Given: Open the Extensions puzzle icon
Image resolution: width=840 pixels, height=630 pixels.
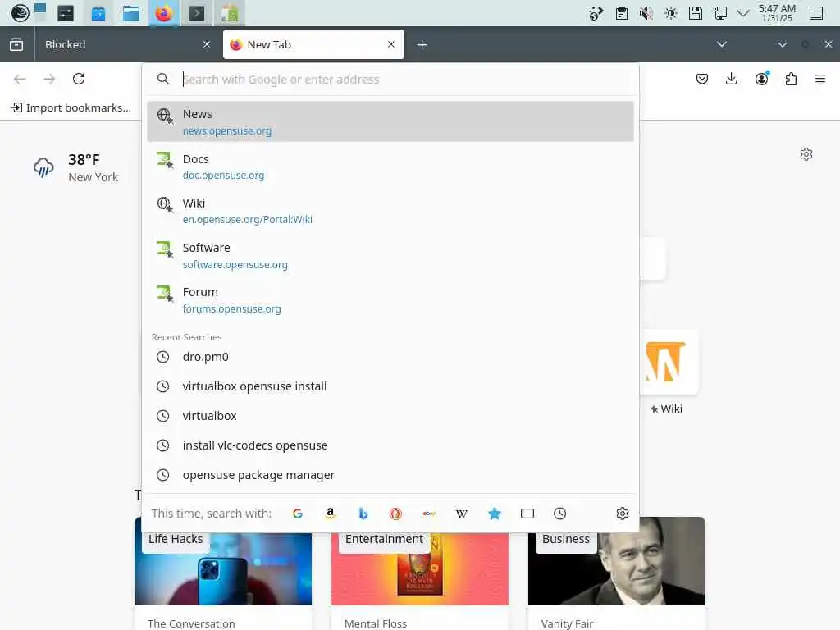Looking at the screenshot, I should click(x=791, y=80).
